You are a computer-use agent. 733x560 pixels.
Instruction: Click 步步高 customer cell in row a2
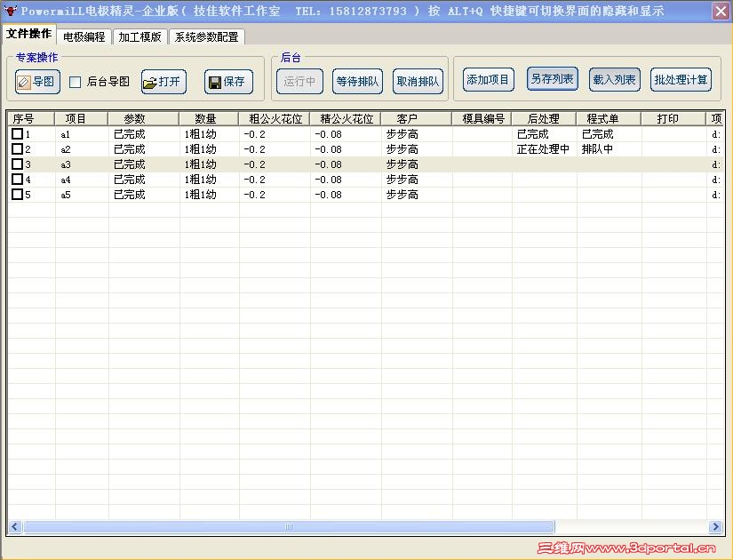point(402,149)
